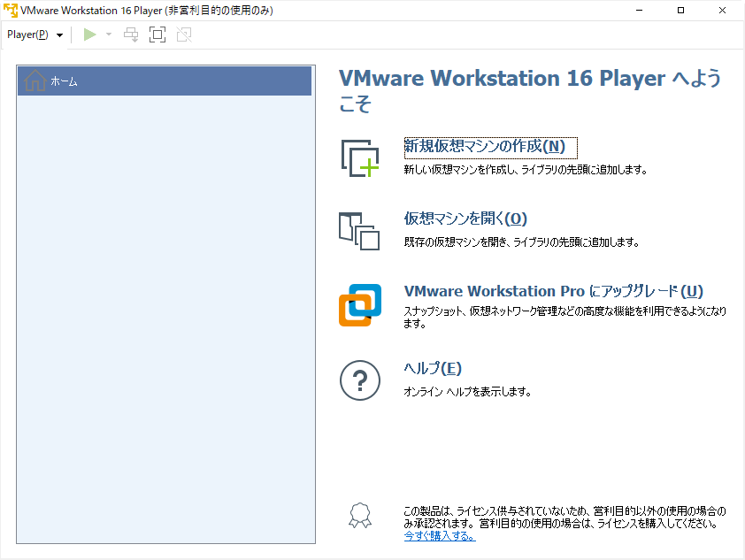
Task: Open the ヘルプ(E) link
Action: coord(431,368)
